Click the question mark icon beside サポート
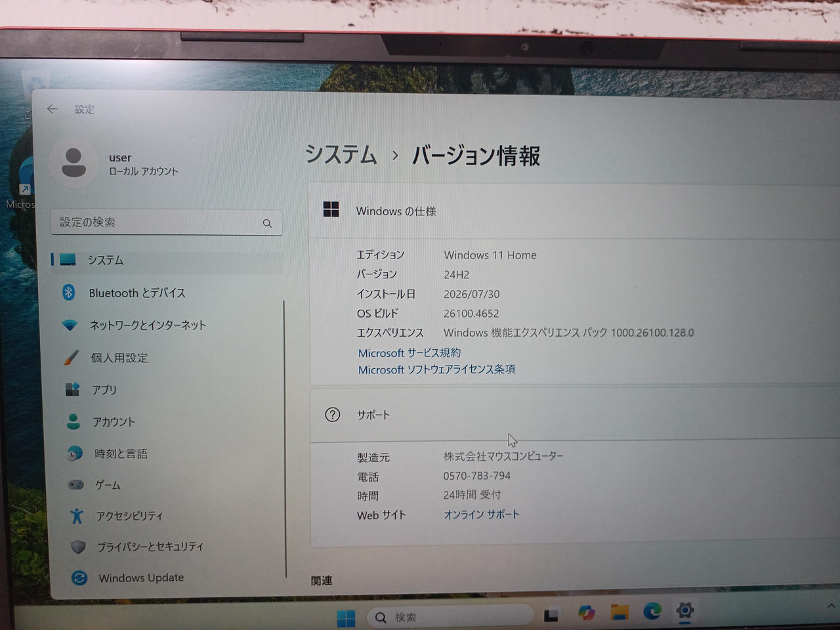 click(333, 415)
